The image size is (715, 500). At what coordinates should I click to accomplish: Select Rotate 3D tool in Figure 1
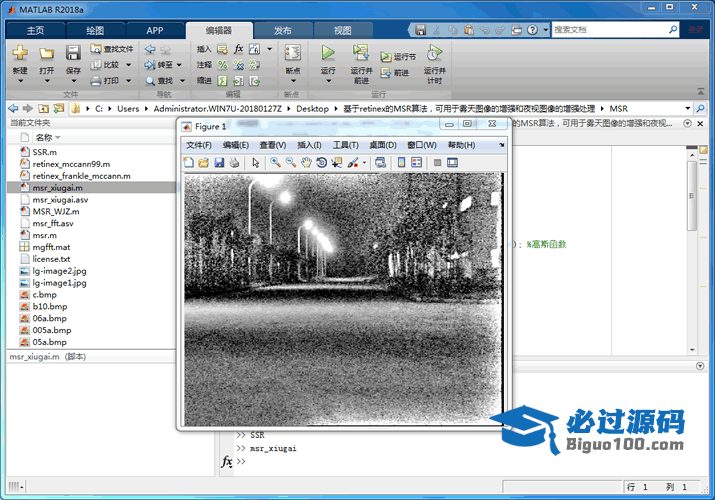point(321,162)
